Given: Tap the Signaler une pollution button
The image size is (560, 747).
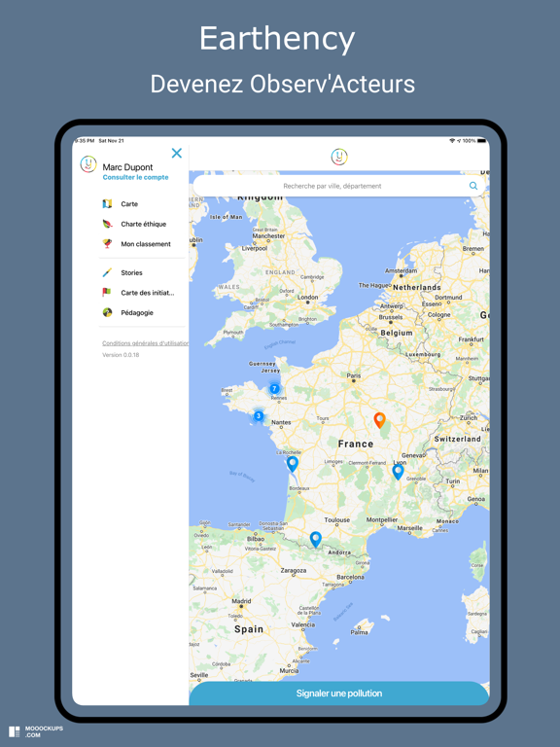Looking at the screenshot, I should [x=339, y=694].
